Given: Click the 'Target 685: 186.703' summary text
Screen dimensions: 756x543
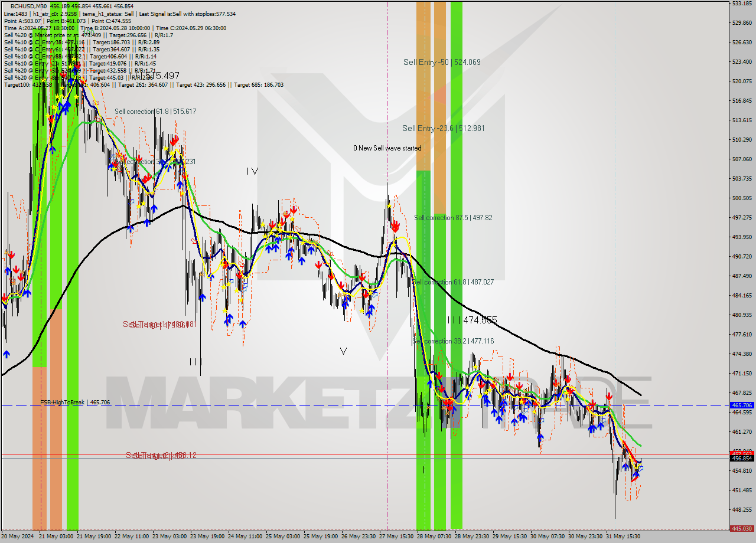Looking at the screenshot, I should [259, 84].
